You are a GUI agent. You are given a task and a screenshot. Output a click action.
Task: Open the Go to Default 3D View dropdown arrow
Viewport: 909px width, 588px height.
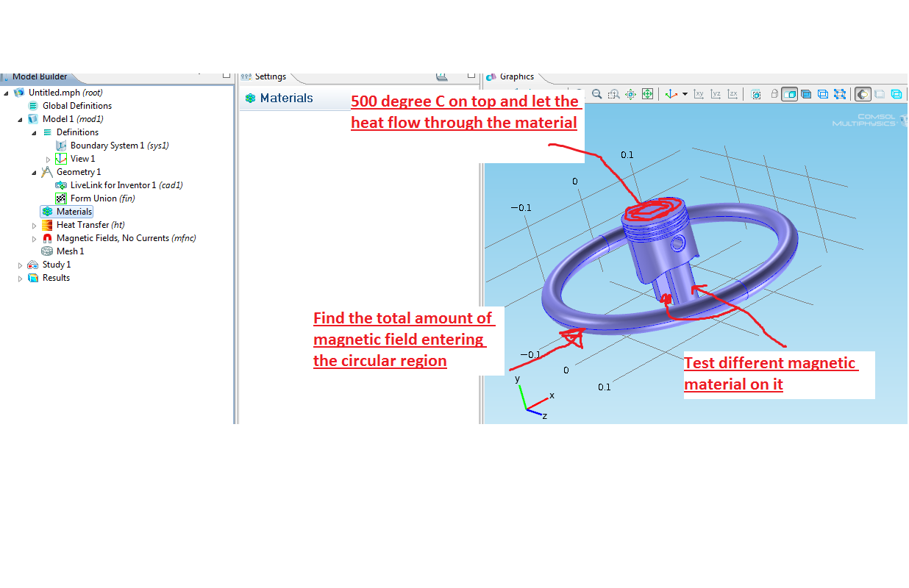(x=685, y=94)
